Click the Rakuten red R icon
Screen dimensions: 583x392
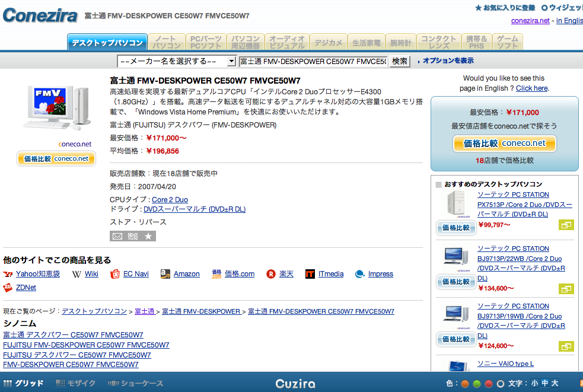(271, 274)
